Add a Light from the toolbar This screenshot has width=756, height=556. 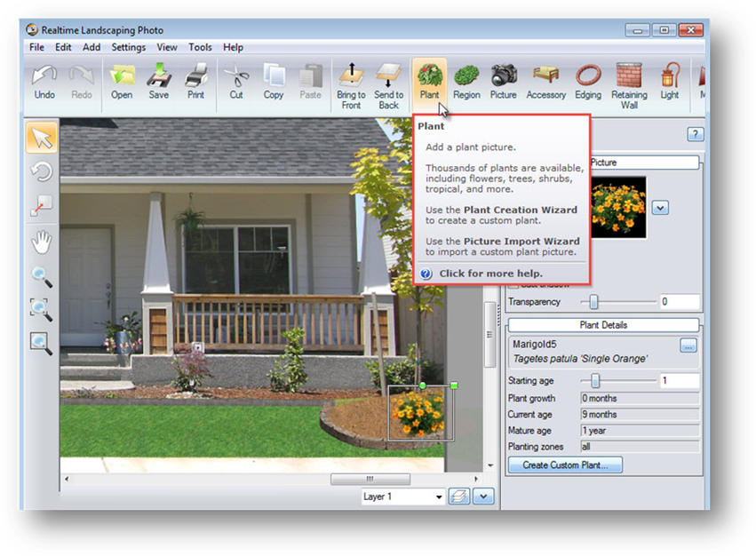pos(670,82)
